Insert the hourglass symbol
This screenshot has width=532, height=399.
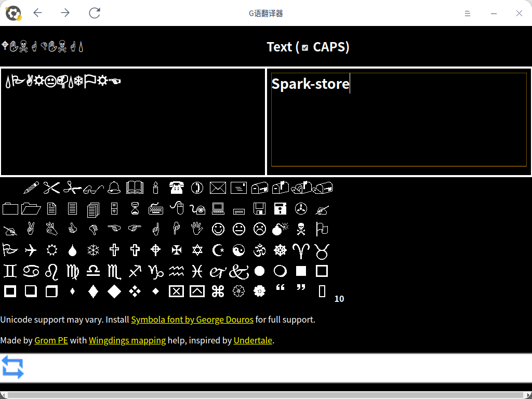click(135, 209)
